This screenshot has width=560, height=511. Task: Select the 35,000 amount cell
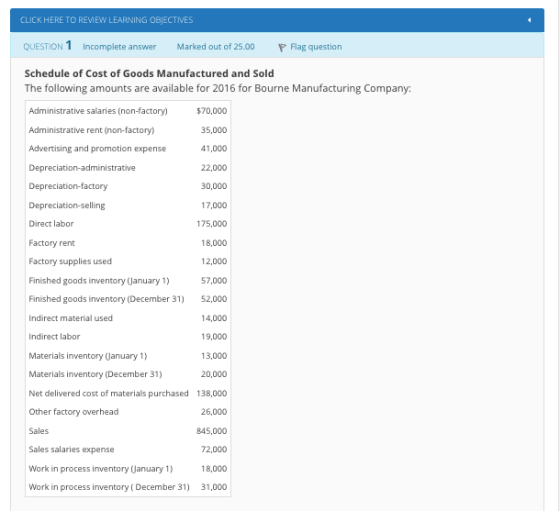click(x=214, y=130)
